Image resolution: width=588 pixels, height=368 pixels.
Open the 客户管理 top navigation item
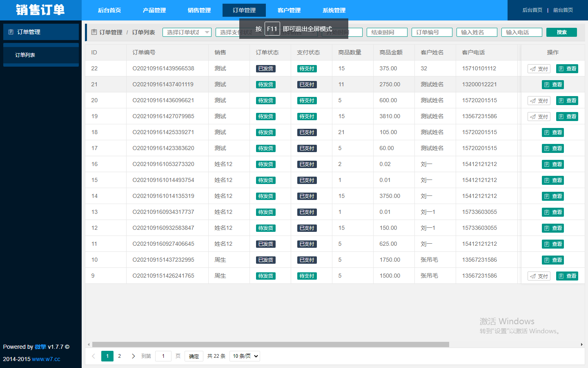(289, 10)
